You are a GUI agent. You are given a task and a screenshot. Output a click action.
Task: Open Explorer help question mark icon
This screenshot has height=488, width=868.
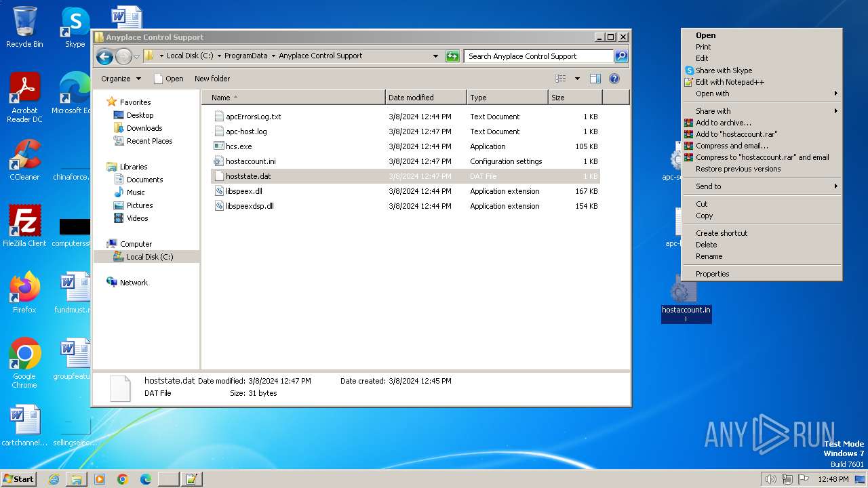coord(614,79)
